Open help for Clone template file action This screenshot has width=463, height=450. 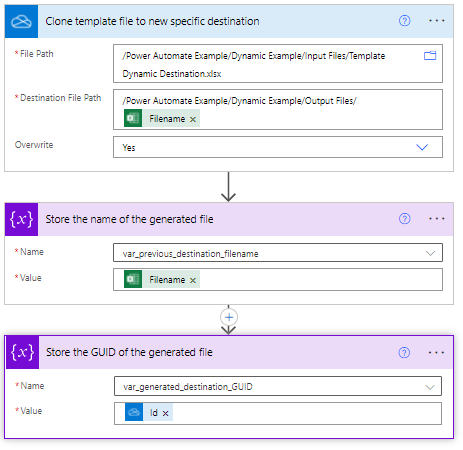coord(404,21)
